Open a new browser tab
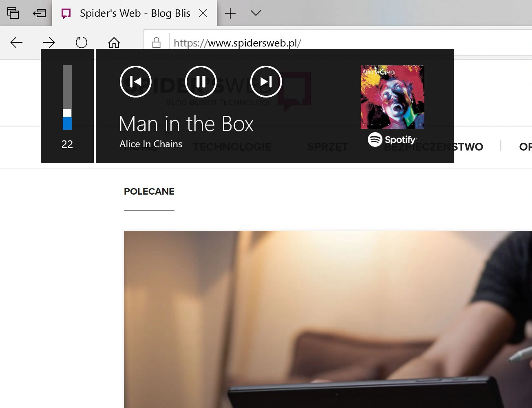 [x=230, y=13]
